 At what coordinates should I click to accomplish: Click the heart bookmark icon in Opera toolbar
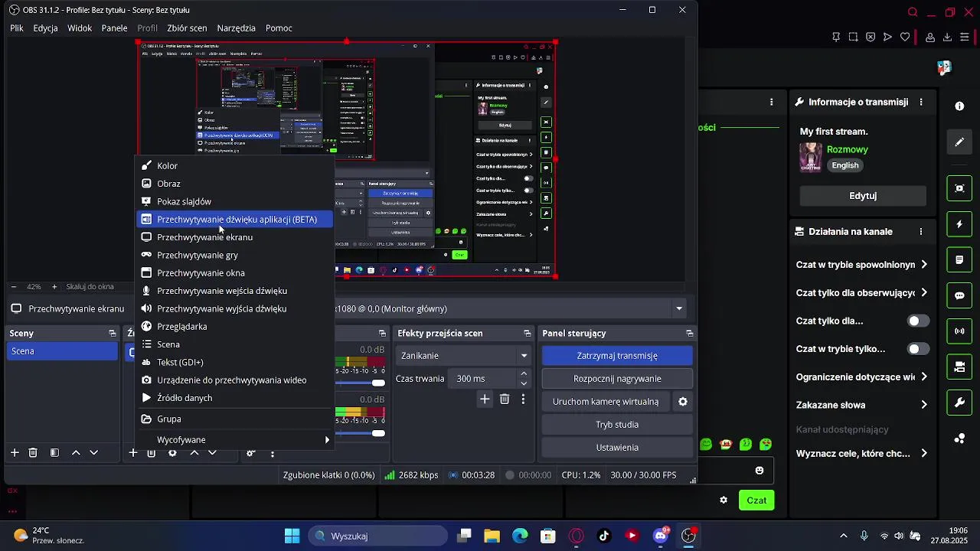[x=905, y=37]
